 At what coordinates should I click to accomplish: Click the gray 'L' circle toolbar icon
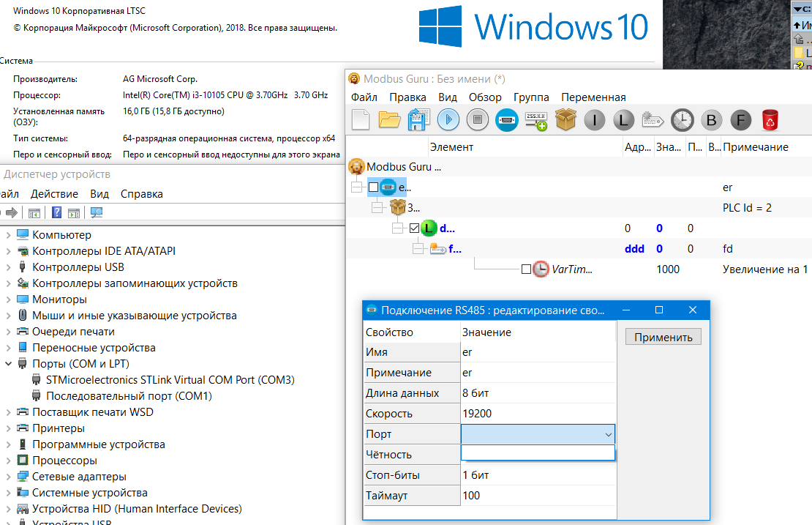click(624, 120)
